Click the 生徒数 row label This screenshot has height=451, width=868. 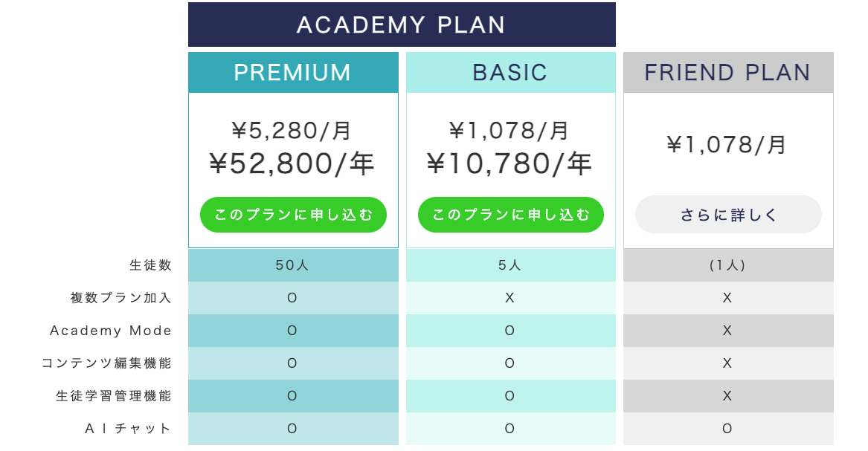pos(150,265)
